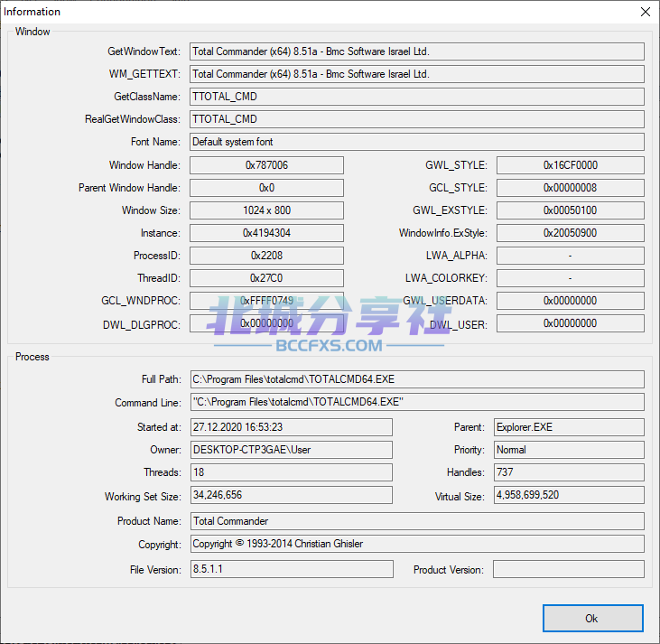Select the GCL_WNDPROC value field
The image size is (660, 644).
coord(266,301)
